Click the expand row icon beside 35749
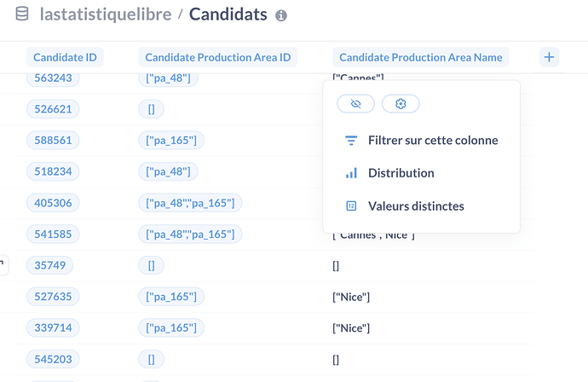Image resolution: width=588 pixels, height=382 pixels. pyautogui.click(x=3, y=265)
